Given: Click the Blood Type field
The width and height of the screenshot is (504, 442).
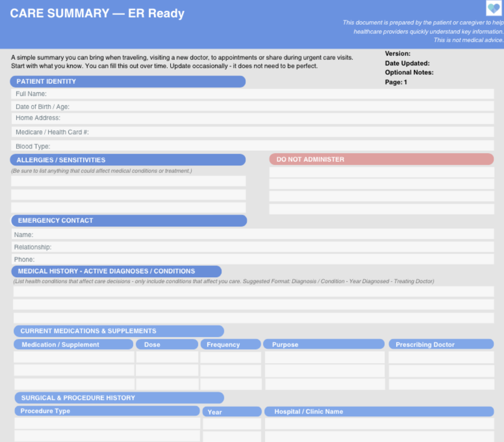Looking at the screenshot, I should tap(252, 145).
